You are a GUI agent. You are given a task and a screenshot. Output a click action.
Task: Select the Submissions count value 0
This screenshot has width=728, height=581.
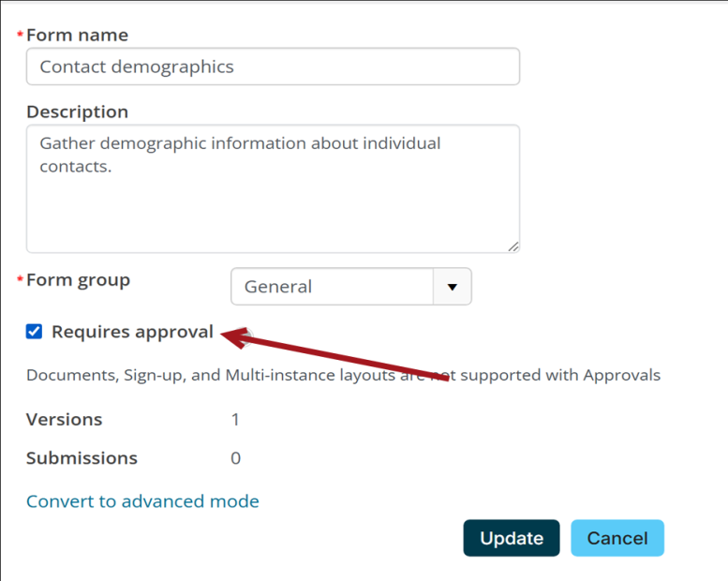click(235, 458)
